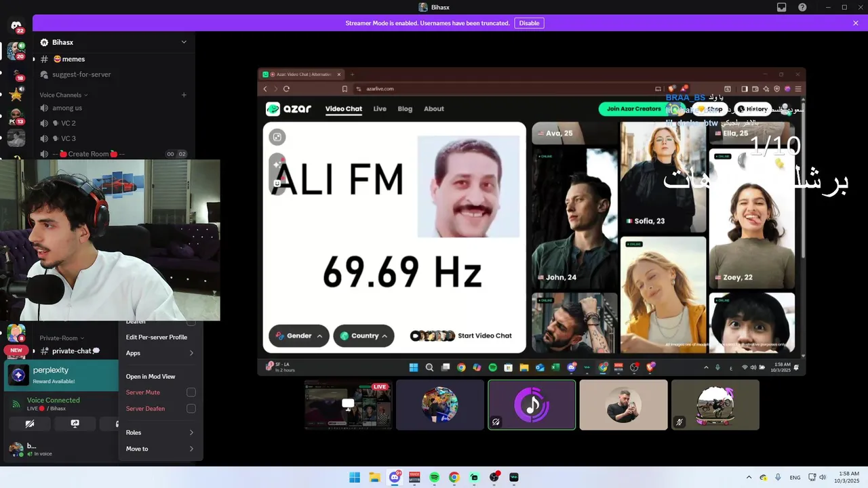Click the screen share button in voice panel
This screenshot has height=488, width=868.
pyautogui.click(x=75, y=424)
